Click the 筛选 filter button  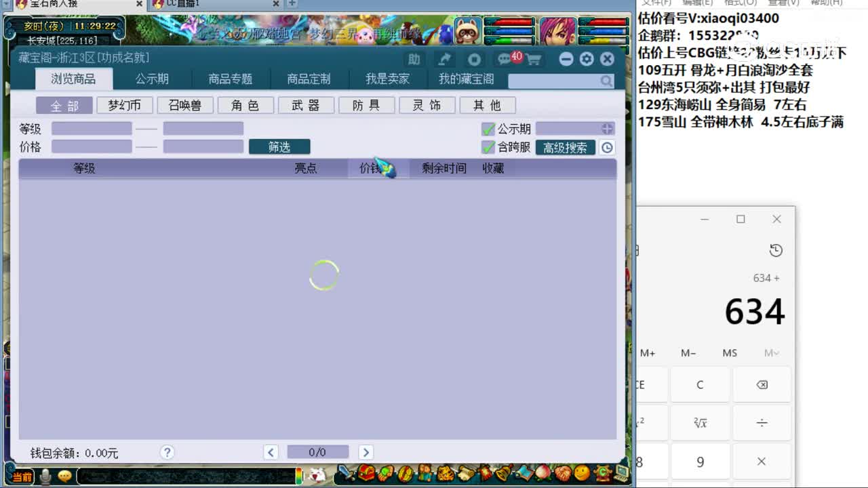pos(279,146)
